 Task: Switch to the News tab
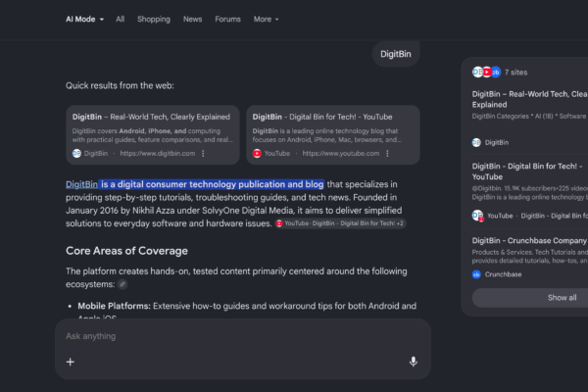pyautogui.click(x=192, y=20)
